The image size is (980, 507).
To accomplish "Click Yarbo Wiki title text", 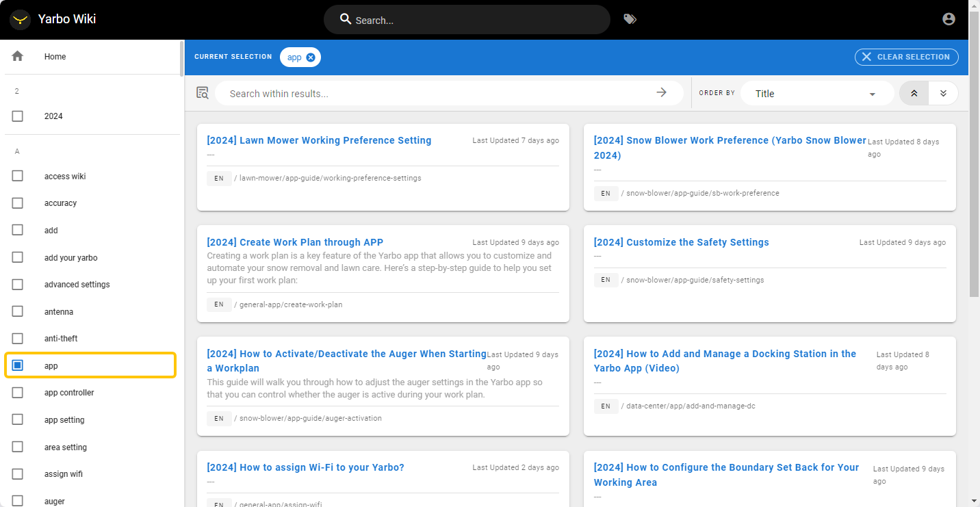I will point(67,19).
